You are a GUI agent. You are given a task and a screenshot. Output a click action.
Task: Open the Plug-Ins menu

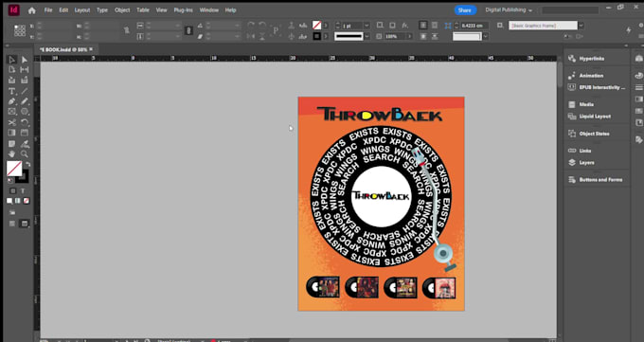pyautogui.click(x=183, y=9)
